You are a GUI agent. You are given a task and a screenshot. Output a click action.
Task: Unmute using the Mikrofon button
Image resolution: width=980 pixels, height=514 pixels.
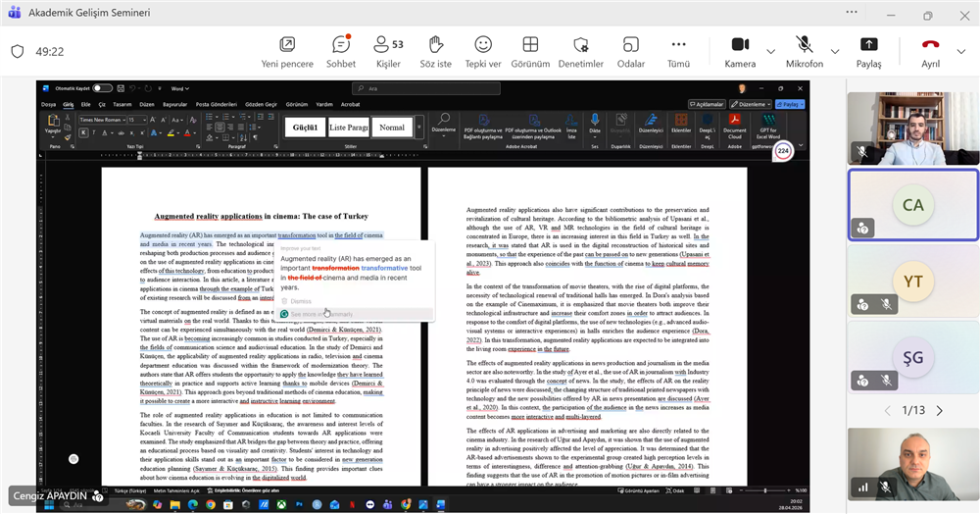pyautogui.click(x=804, y=45)
